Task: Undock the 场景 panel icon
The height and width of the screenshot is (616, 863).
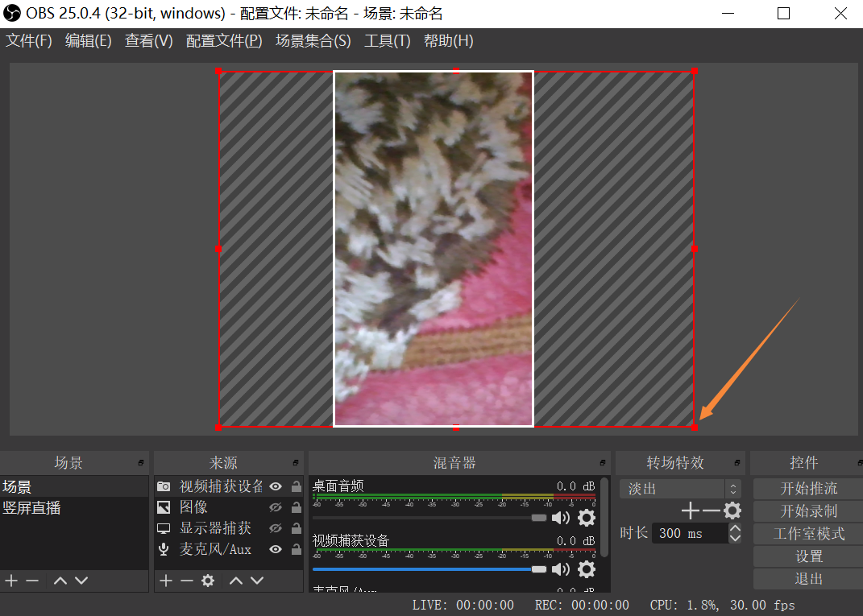Action: (141, 462)
